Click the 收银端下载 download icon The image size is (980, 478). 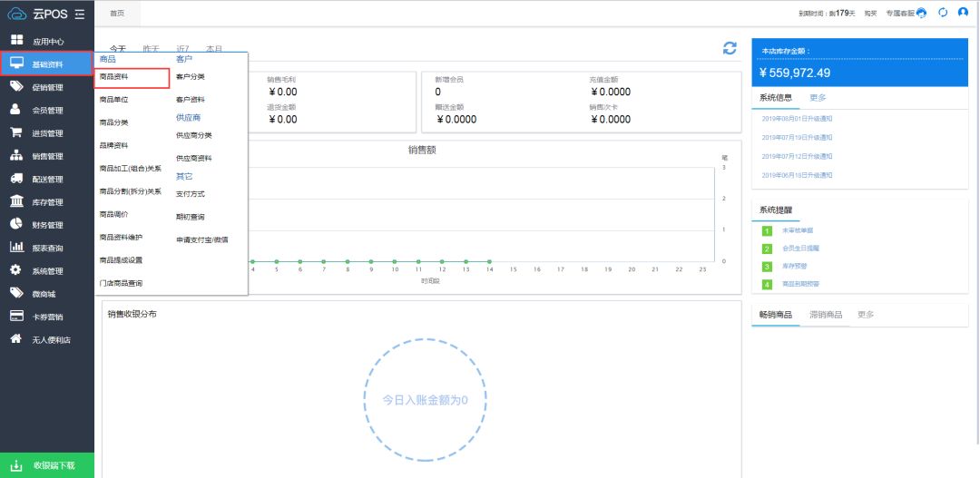tap(17, 465)
